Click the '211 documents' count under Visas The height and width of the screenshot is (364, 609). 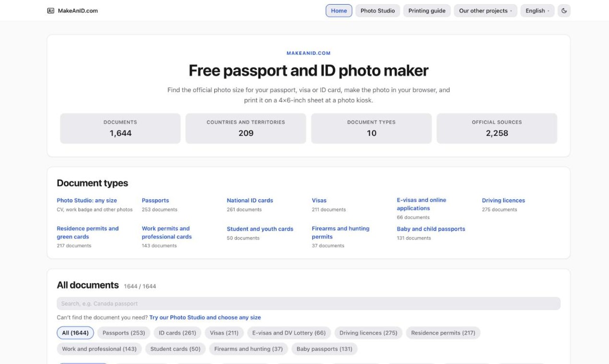point(328,210)
